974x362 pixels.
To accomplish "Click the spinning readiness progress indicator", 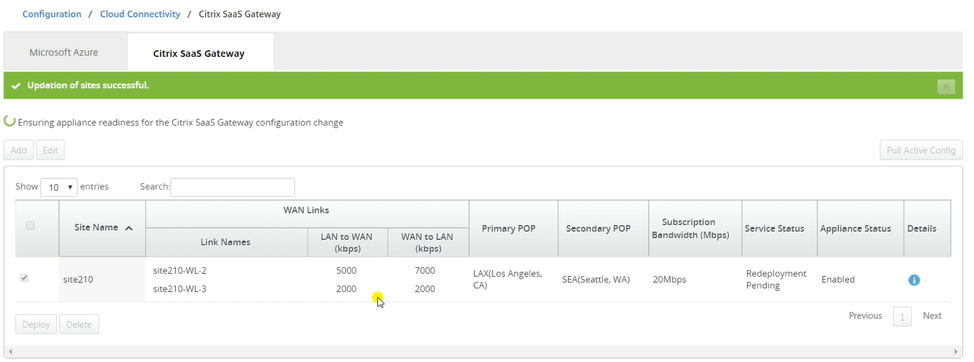I will pyautogui.click(x=9, y=121).
